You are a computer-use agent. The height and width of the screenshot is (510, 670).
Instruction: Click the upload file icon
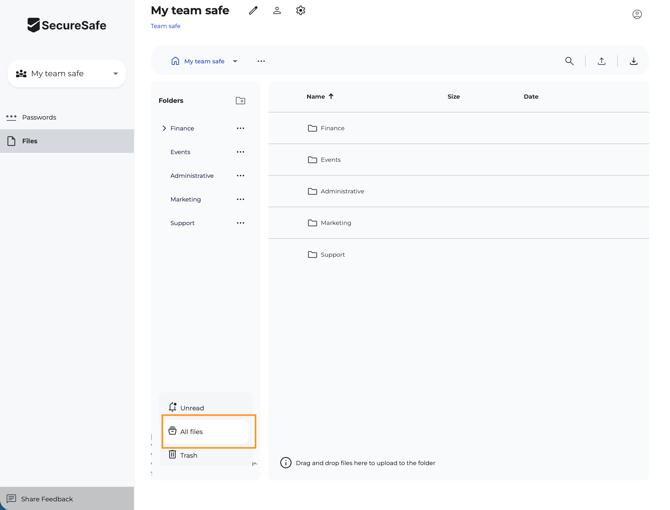tap(601, 61)
